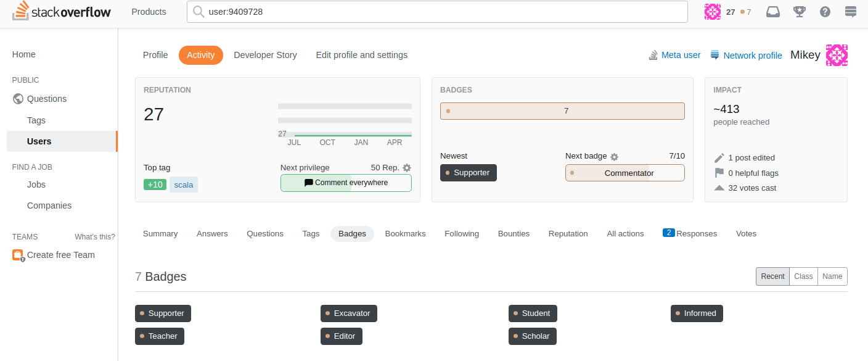Open the site switcher stacks icon

[850, 11]
